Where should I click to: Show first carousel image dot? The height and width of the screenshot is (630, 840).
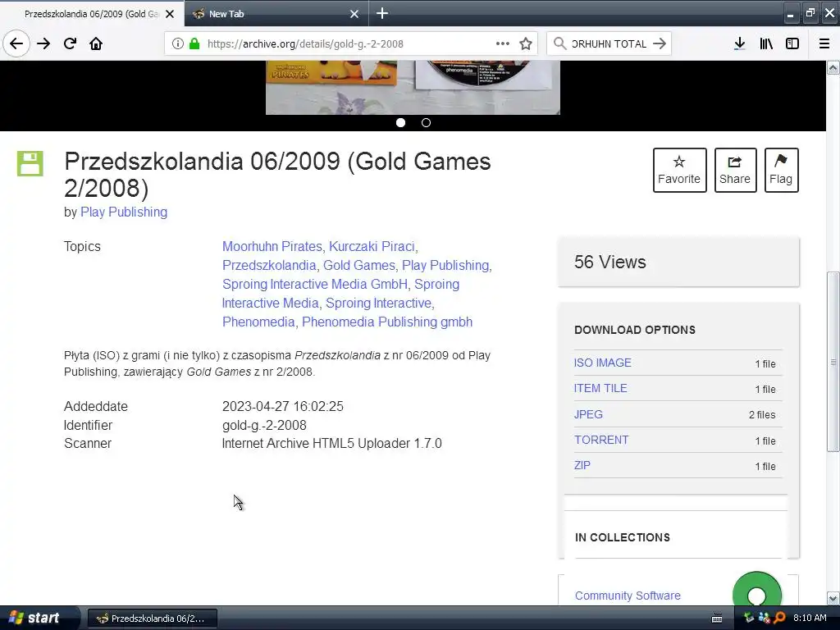400,123
